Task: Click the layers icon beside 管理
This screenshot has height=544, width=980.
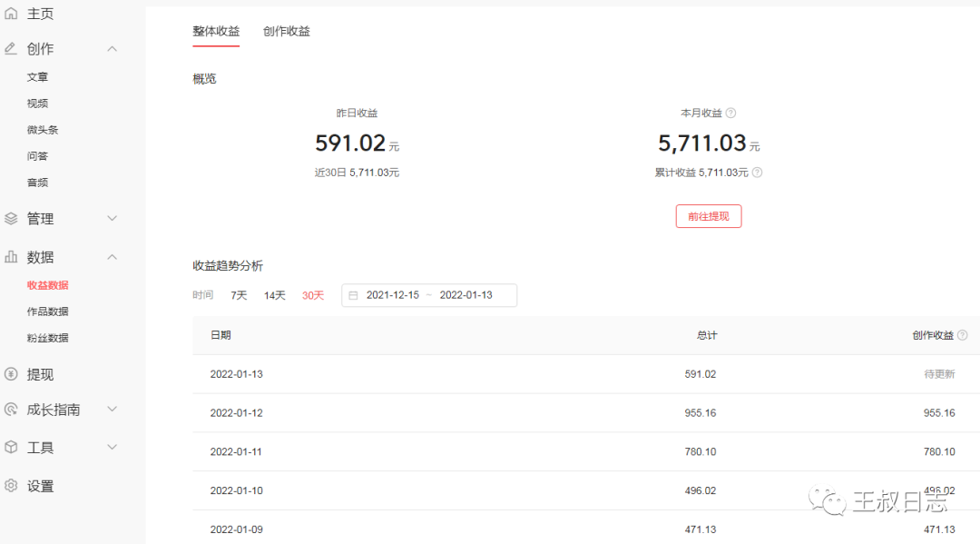Action: [x=11, y=218]
